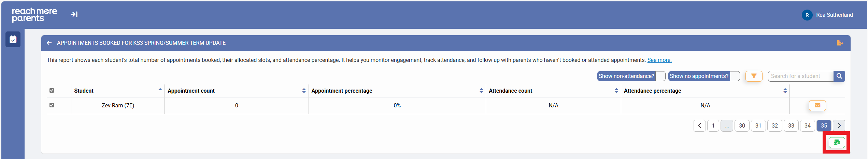This screenshot has width=868, height=159.
Task: Go to the previous page chevron
Action: point(699,126)
